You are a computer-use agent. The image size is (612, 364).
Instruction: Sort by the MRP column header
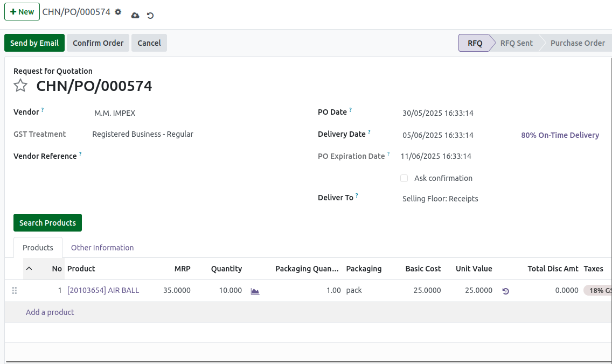(182, 268)
